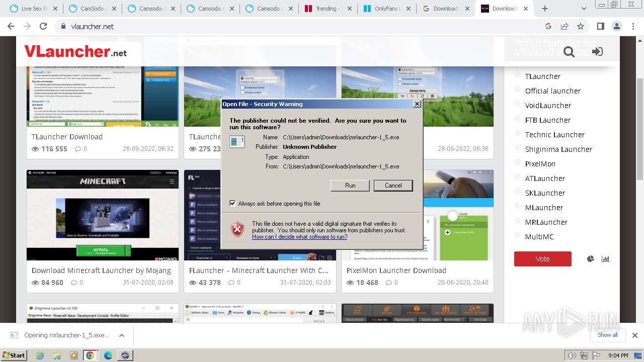Click the red Vote button
644x362 pixels.
click(542, 259)
